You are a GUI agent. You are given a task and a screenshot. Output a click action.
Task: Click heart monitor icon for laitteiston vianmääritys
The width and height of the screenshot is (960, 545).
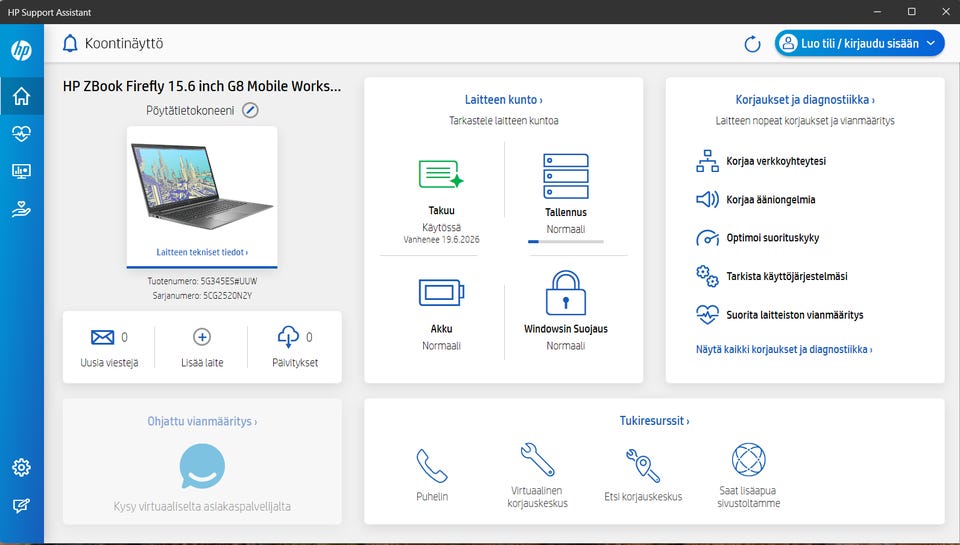pos(707,315)
